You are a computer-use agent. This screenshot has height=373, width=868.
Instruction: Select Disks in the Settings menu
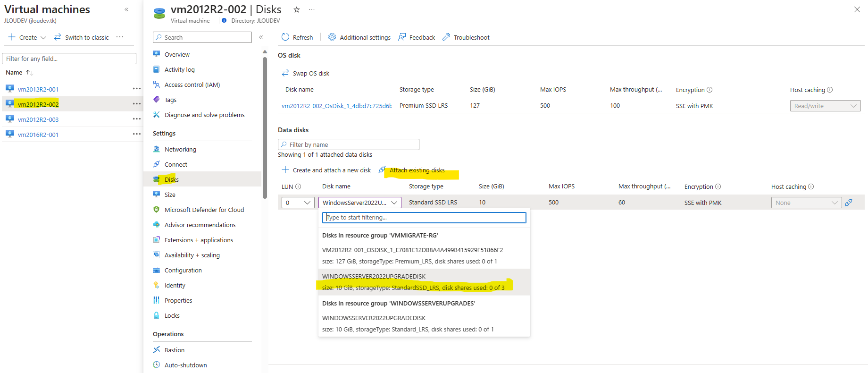click(x=202, y=179)
